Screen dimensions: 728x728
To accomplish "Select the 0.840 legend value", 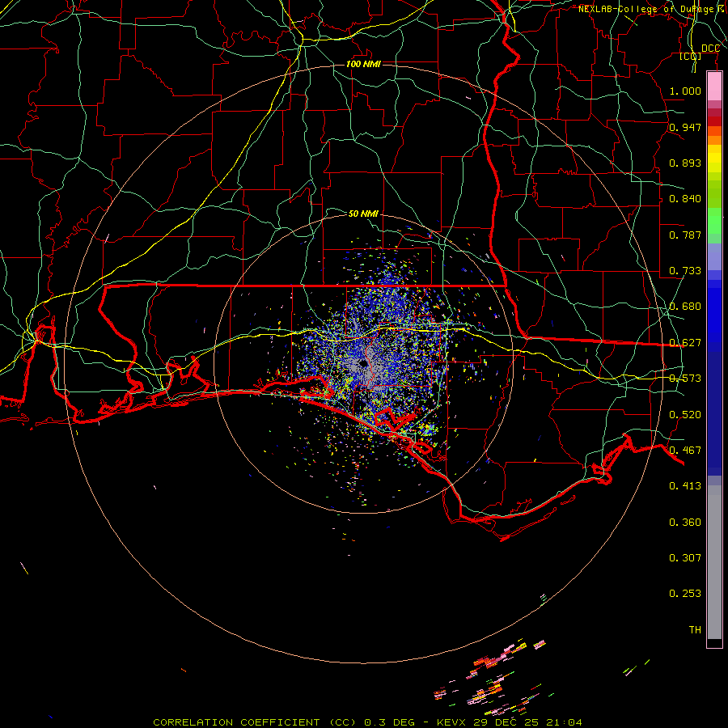I will (x=685, y=199).
